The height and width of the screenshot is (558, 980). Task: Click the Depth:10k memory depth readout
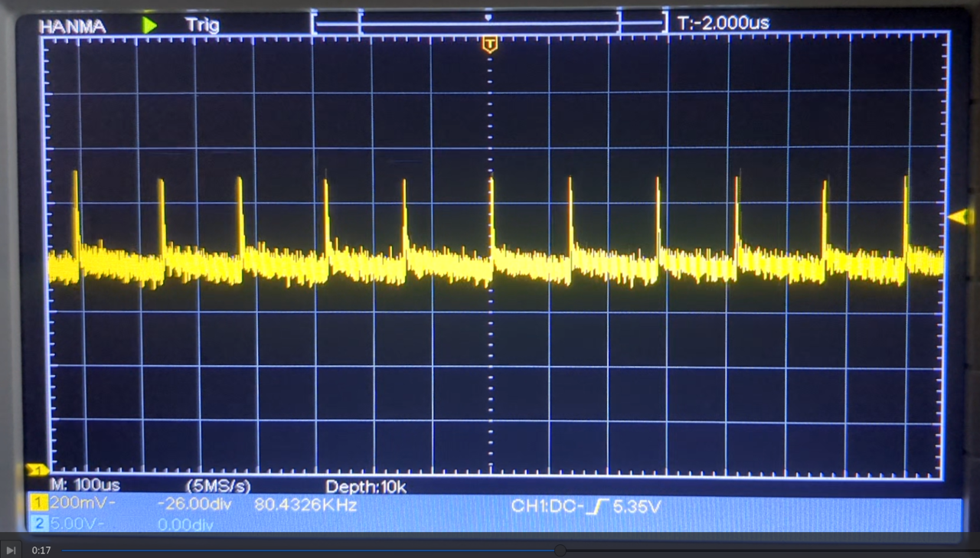[366, 487]
